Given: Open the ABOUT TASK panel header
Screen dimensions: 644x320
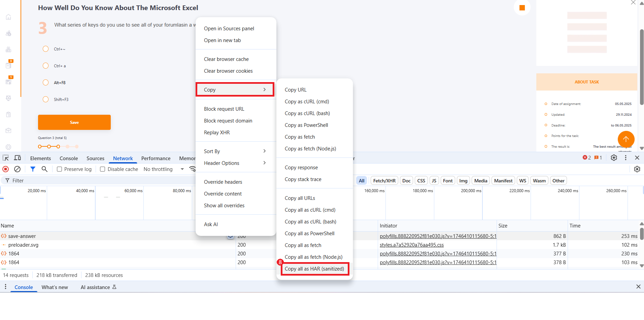Looking at the screenshot, I should [587, 82].
